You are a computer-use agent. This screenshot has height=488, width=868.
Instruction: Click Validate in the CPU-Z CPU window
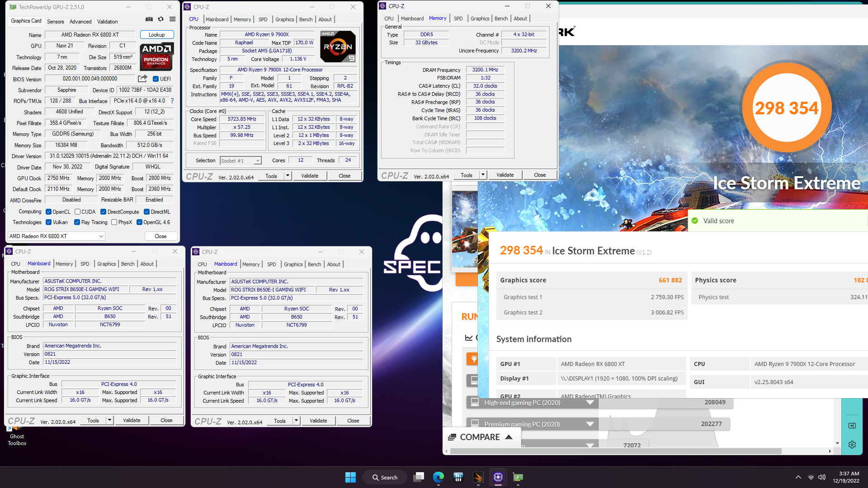[310, 176]
